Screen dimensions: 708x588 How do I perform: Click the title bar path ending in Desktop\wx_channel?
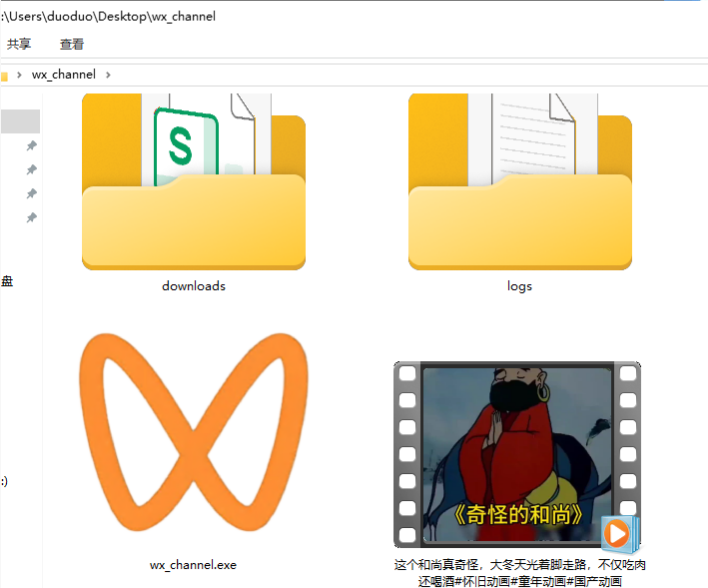[x=108, y=17]
